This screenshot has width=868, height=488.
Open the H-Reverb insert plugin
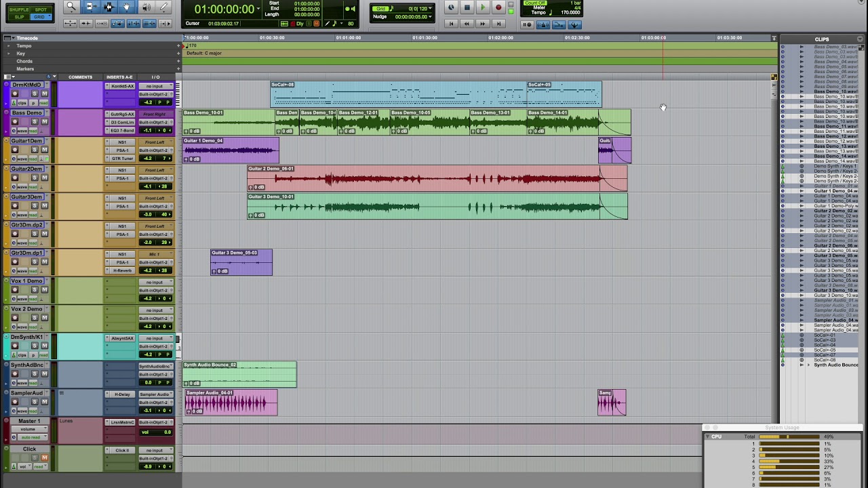click(123, 270)
